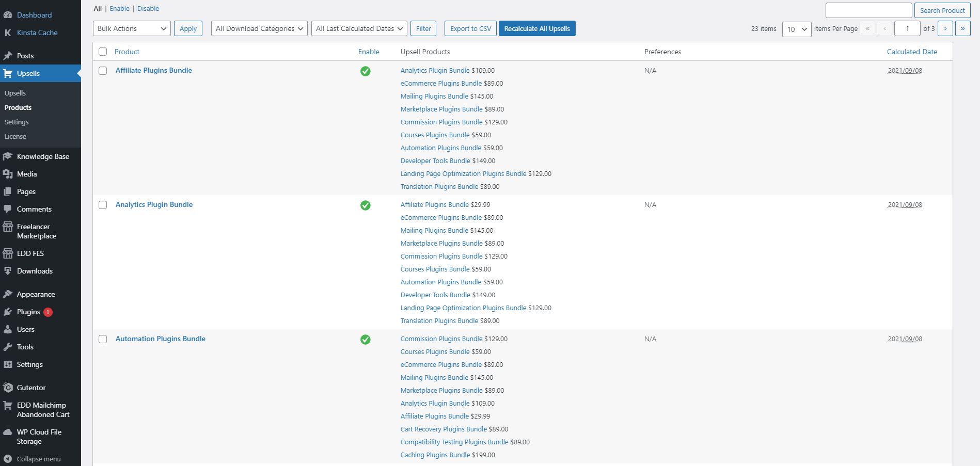Check the Affiliate Plugins Bundle row checkbox
Image resolution: width=980 pixels, height=466 pixels.
coord(103,71)
